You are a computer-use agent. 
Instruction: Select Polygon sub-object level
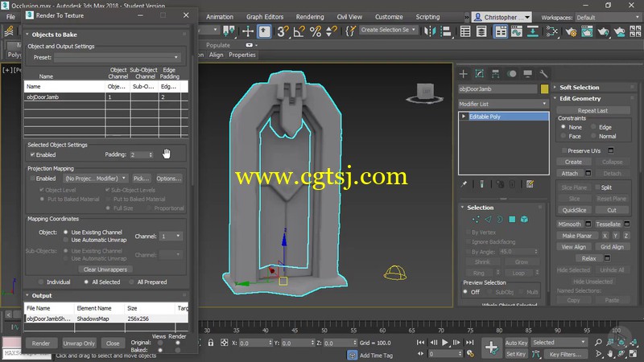point(512,220)
